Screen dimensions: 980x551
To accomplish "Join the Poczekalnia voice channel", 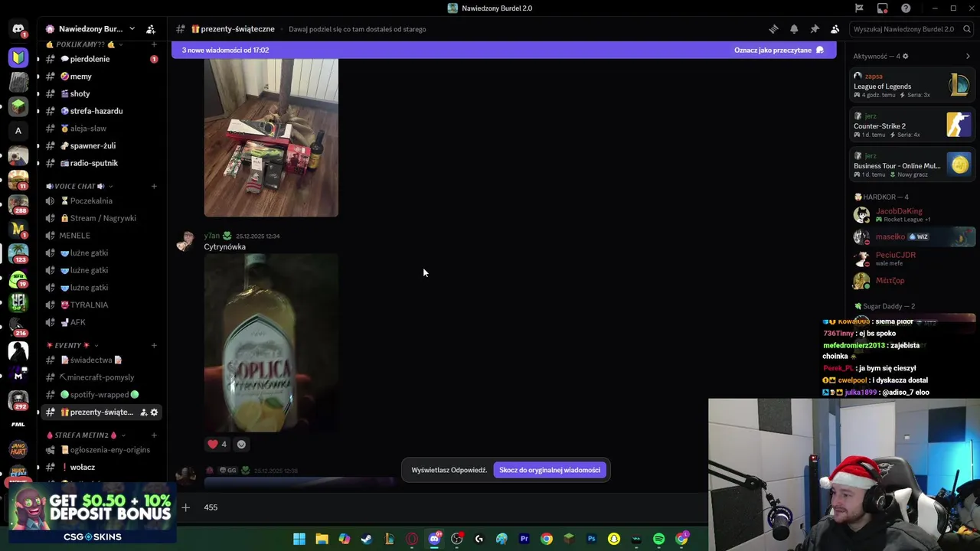I will click(101, 201).
